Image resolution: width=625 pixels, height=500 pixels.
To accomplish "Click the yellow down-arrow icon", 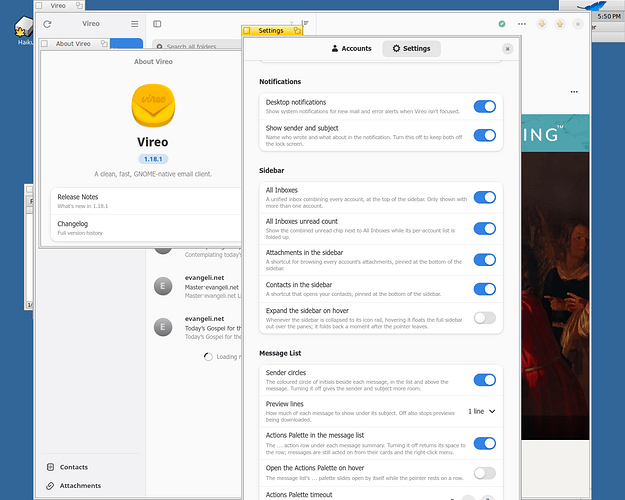I will (541, 24).
